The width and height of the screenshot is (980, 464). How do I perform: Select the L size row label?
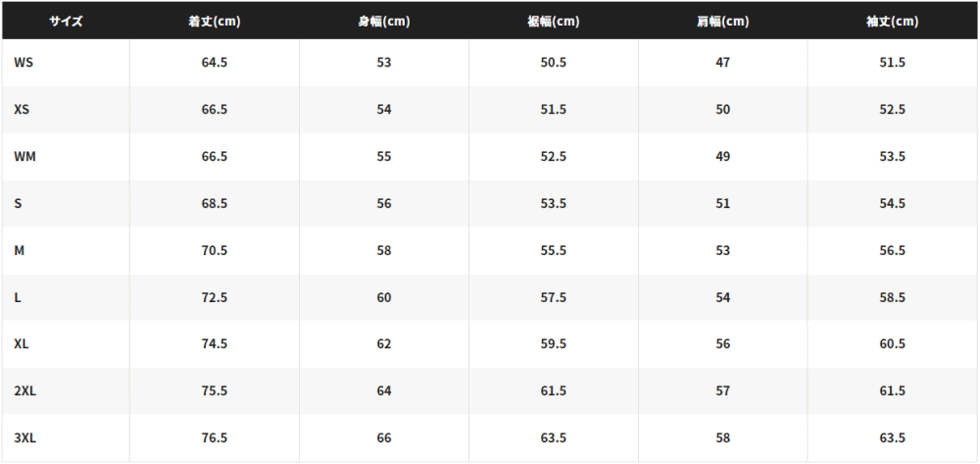point(18,297)
